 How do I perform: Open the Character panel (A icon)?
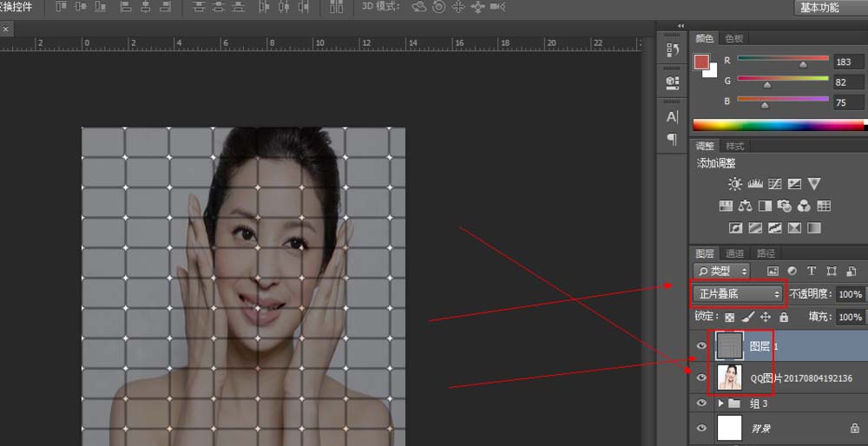[672, 117]
